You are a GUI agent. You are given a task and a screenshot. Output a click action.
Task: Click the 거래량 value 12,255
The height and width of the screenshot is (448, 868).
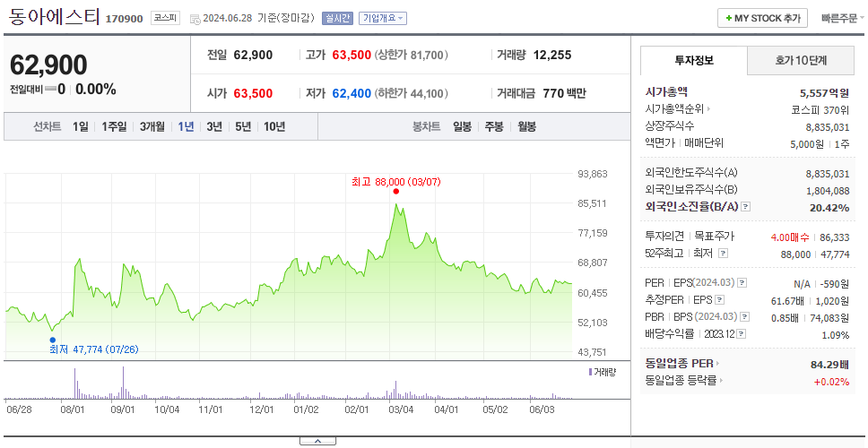552,56
